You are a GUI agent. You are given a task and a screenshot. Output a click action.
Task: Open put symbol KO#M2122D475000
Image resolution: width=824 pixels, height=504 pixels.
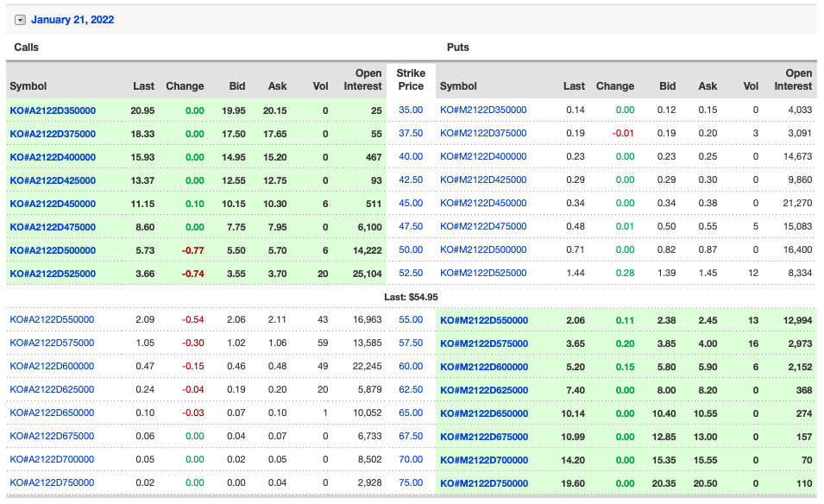coord(482,227)
